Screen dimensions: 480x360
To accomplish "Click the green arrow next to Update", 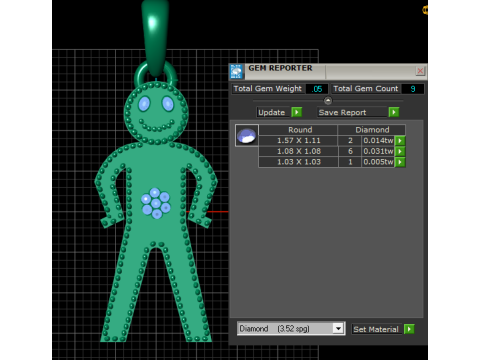I will [x=297, y=112].
